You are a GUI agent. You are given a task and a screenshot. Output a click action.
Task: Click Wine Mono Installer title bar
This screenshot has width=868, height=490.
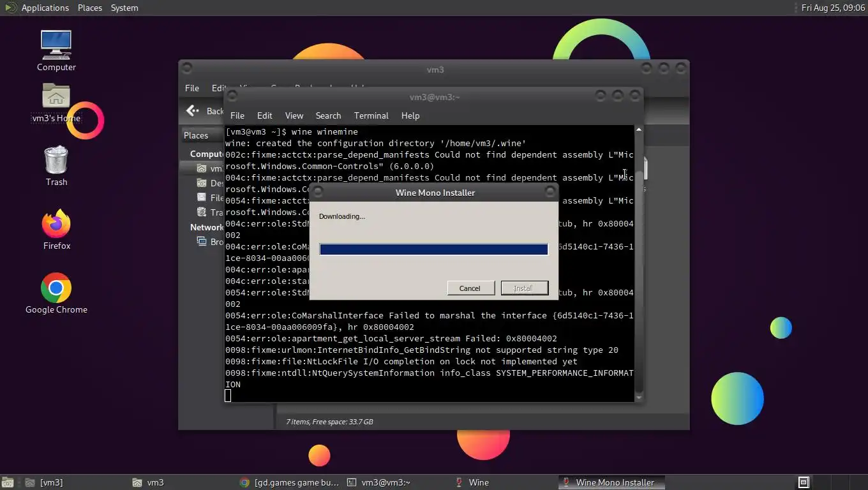(x=435, y=192)
